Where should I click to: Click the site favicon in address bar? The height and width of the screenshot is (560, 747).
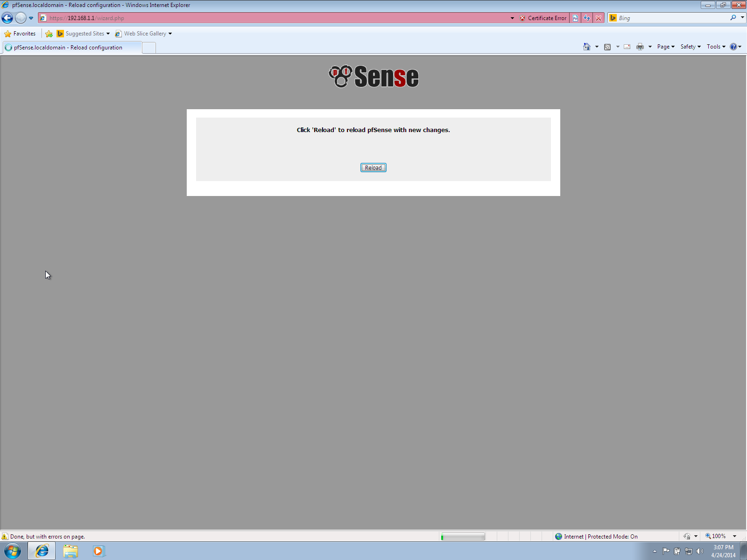click(x=43, y=18)
